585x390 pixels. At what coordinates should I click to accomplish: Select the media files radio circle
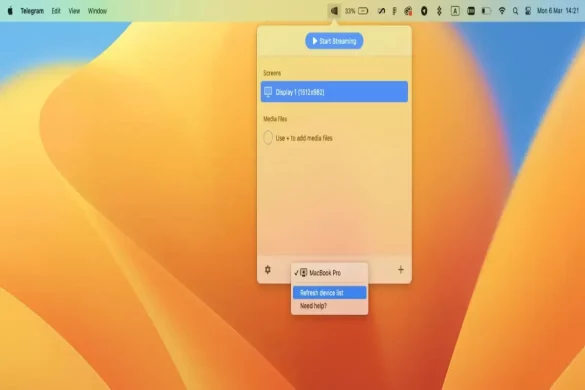pos(268,138)
